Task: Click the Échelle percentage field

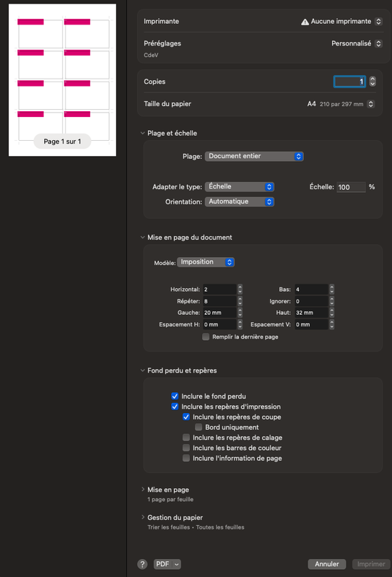Action: [351, 187]
